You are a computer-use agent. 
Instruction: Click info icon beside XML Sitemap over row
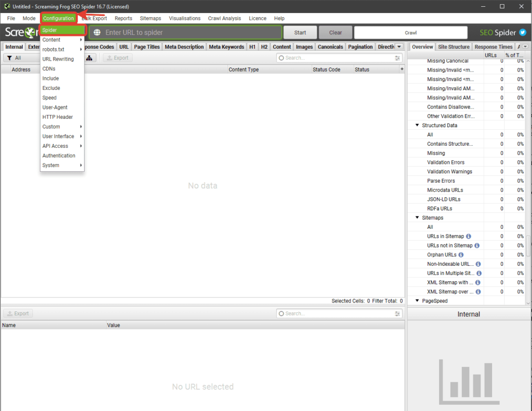[478, 292]
